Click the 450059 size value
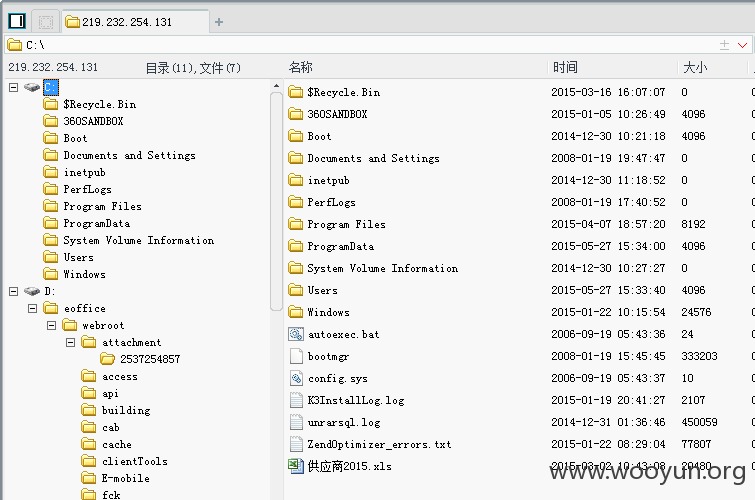Screen dimensions: 755x500 coord(699,422)
